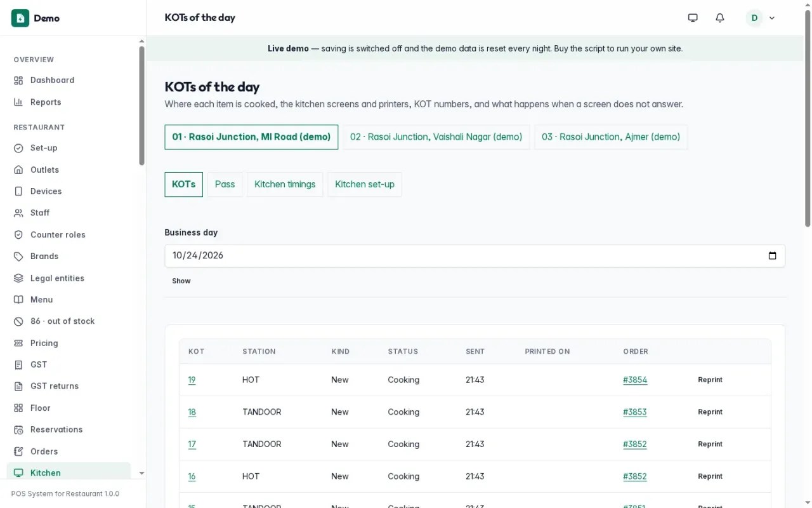Open the Reports bar-chart icon
The image size is (812, 508).
tap(18, 102)
